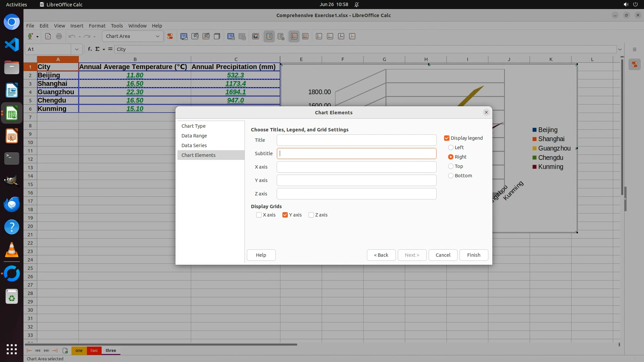Toggle Horizontal Grids toolbar icon
Screen dimensions: 644x362
(294, 36)
